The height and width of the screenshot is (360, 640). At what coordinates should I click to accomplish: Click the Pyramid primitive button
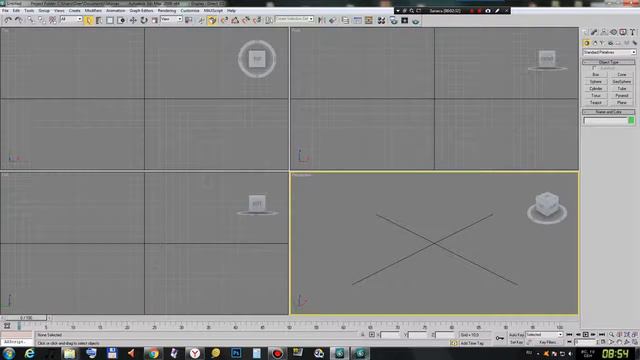coord(622,96)
